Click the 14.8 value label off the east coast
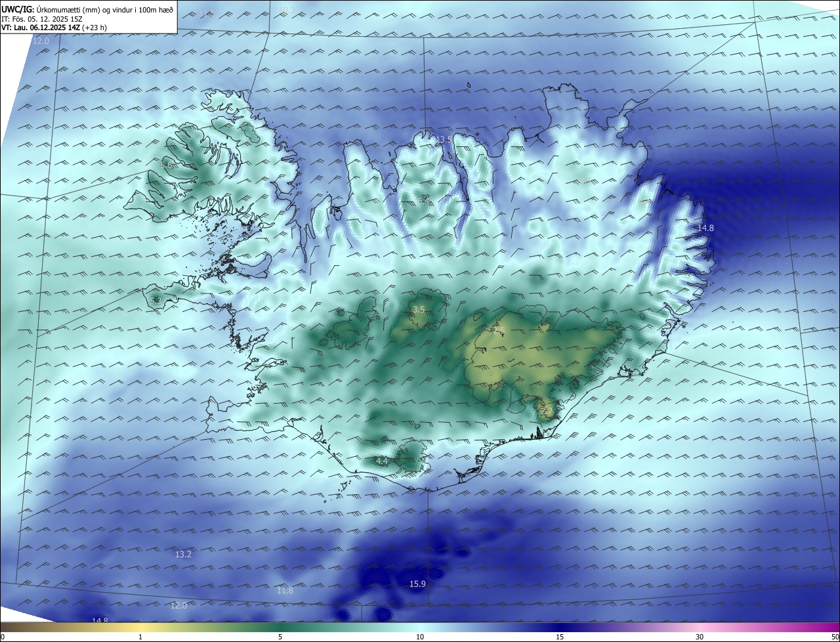This screenshot has height=642, width=840. [x=705, y=228]
